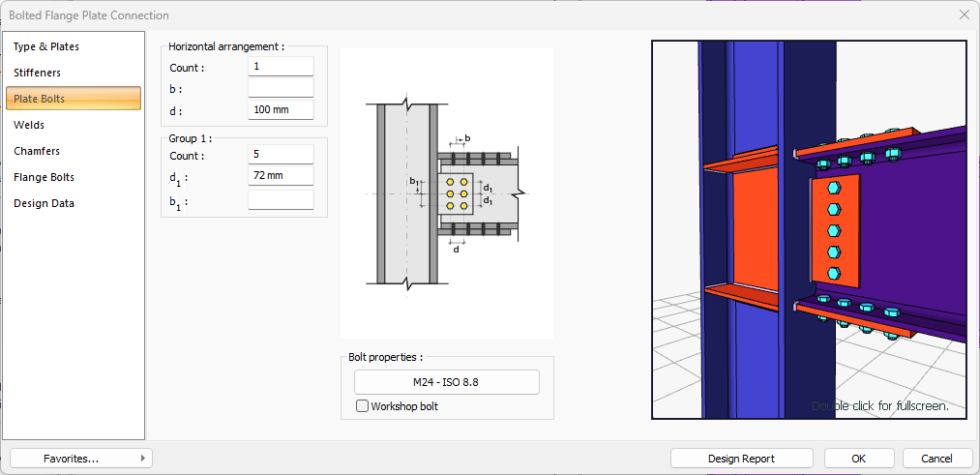Click the bolt layout schematic diagram
The image size is (980, 475).
447,193
